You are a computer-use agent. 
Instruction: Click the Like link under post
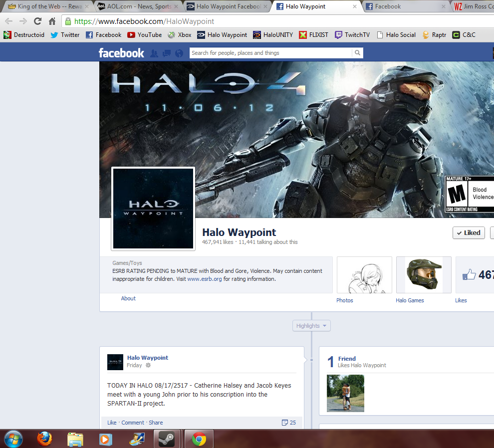[x=112, y=423]
